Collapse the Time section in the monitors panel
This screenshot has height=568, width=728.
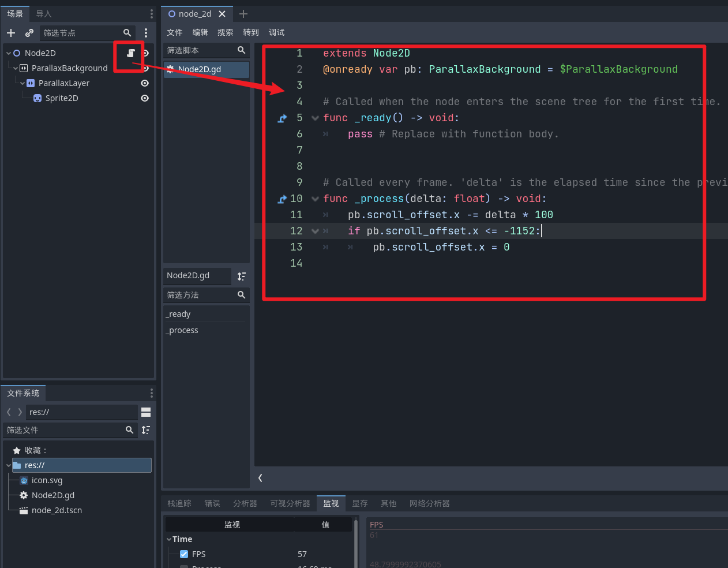[x=170, y=539]
